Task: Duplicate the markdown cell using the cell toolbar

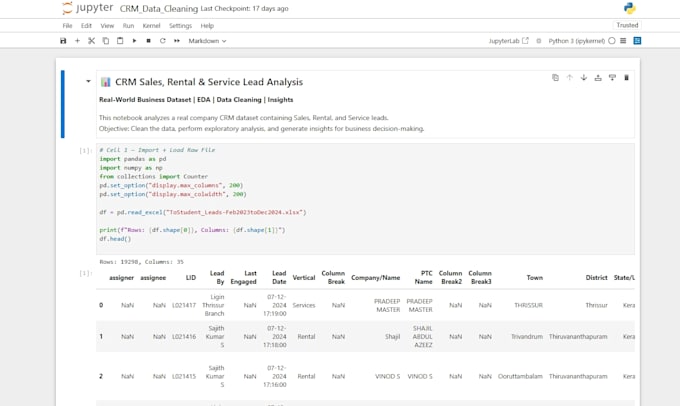Action: click(x=555, y=78)
